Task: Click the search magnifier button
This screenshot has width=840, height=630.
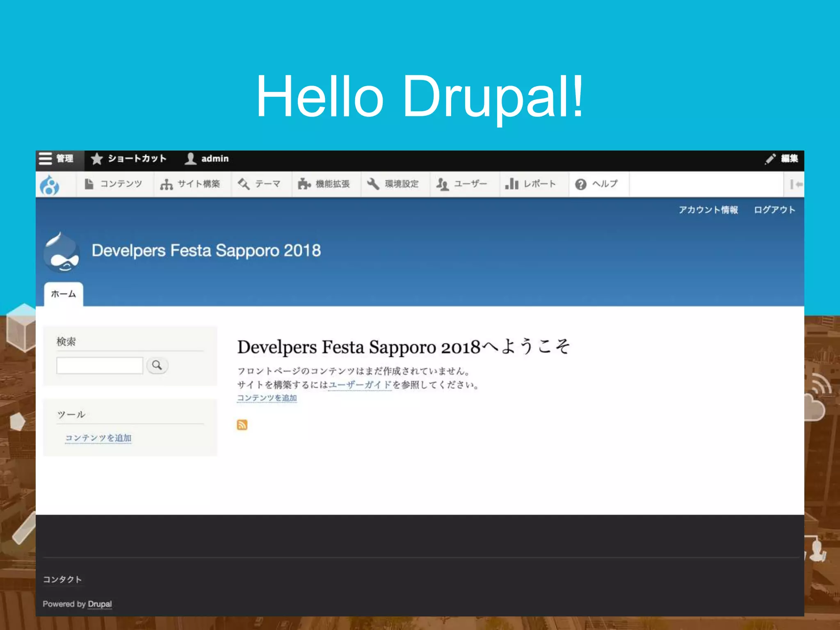Action: click(157, 365)
